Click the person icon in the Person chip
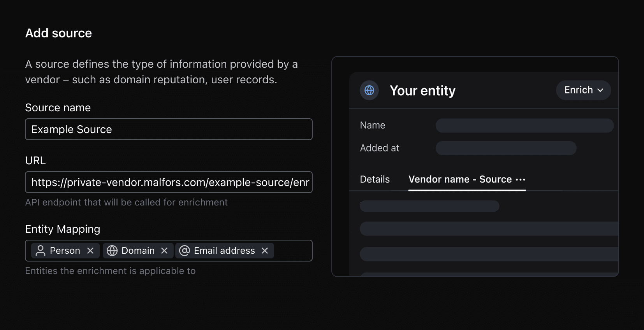 pos(40,251)
